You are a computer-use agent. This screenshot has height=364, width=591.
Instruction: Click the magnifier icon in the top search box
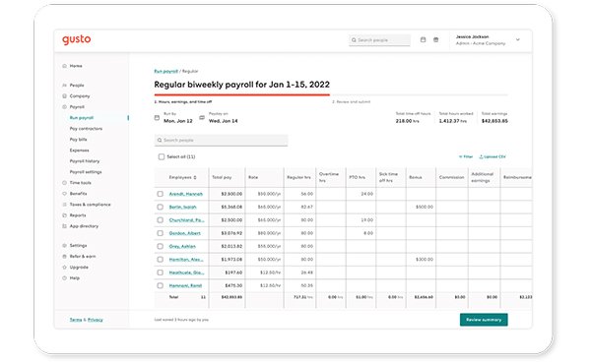[354, 40]
